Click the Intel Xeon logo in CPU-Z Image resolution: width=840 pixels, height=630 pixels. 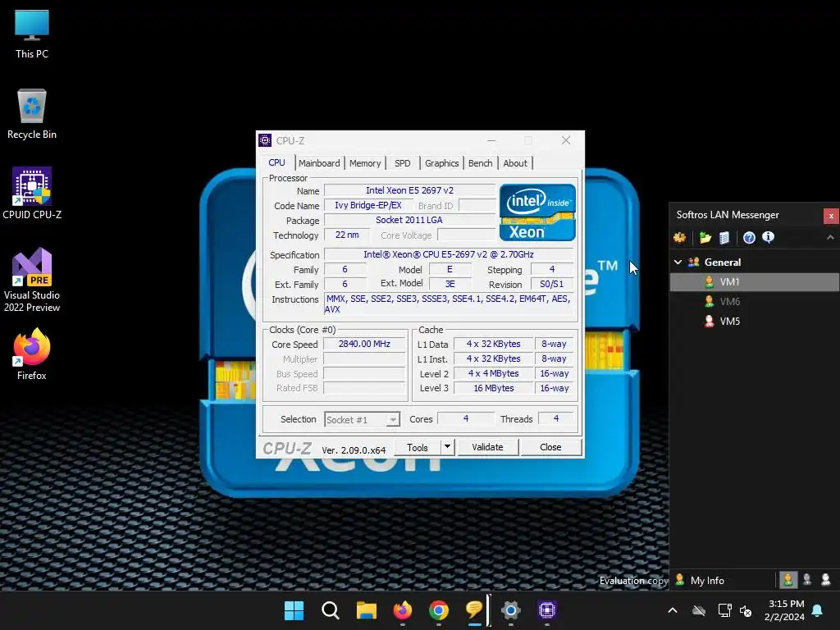click(x=537, y=212)
